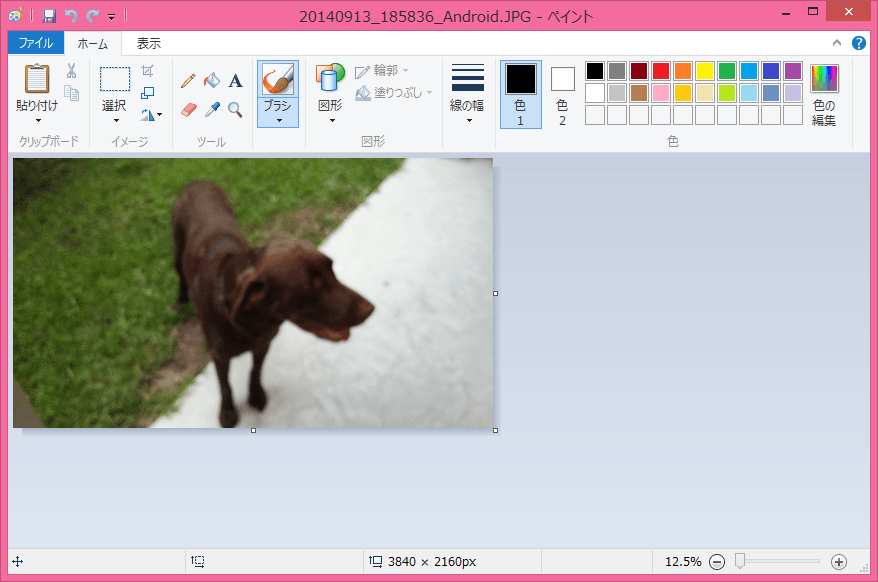This screenshot has height=582, width=878.
Task: Click the Paint application icon in title bar
Action: click(16, 16)
